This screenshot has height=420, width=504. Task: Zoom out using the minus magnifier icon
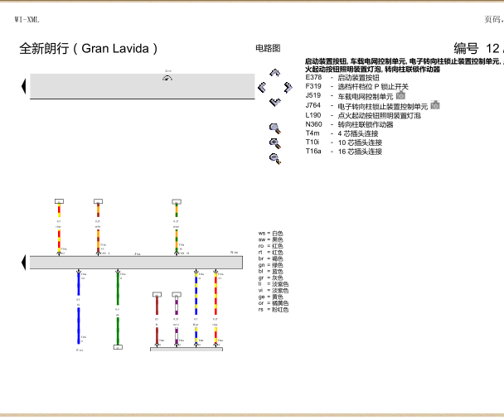tap(275, 158)
